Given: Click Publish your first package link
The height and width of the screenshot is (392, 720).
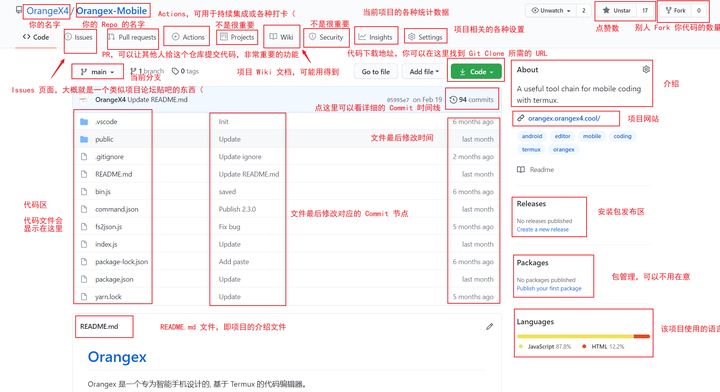Looking at the screenshot, I should 549,288.
